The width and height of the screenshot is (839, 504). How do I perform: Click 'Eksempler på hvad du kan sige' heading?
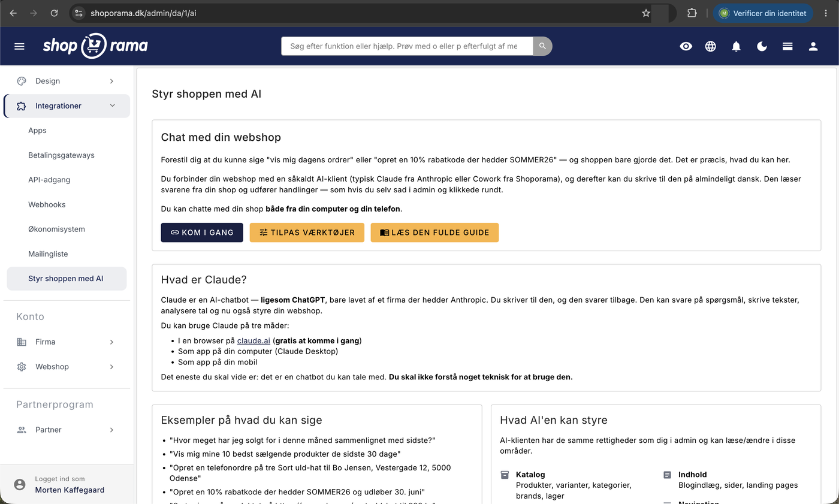coord(242,420)
